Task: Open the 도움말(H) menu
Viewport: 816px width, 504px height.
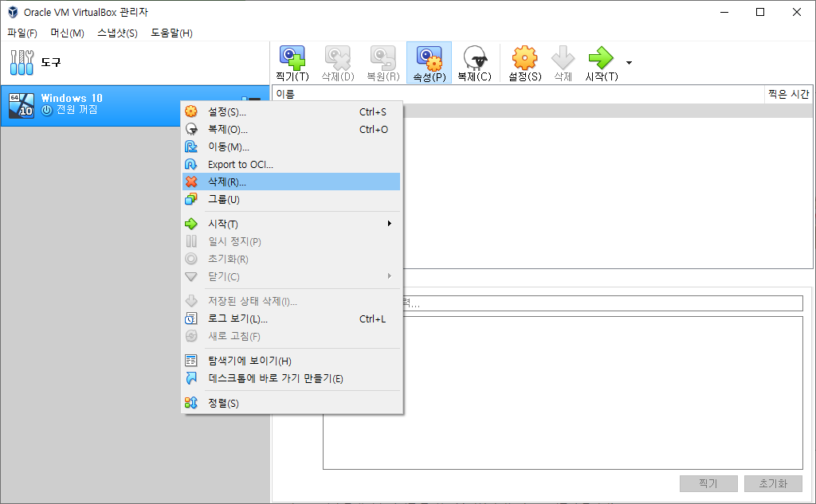Action: 172,33
